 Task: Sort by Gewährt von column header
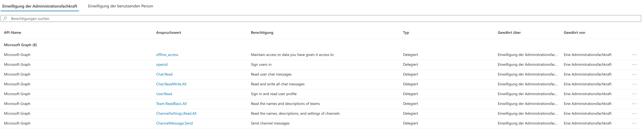pyautogui.click(x=574, y=33)
